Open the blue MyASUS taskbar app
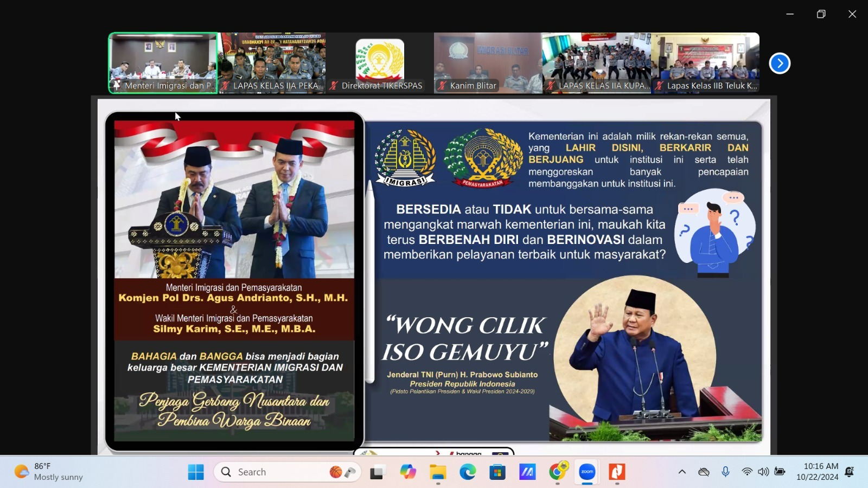Image resolution: width=868 pixels, height=488 pixels. click(527, 472)
